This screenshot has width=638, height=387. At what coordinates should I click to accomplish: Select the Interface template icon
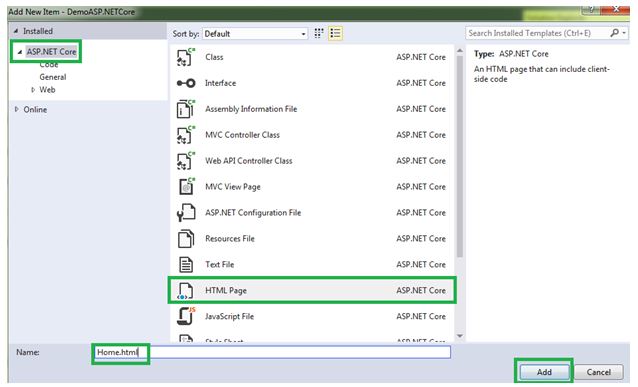[x=186, y=83]
